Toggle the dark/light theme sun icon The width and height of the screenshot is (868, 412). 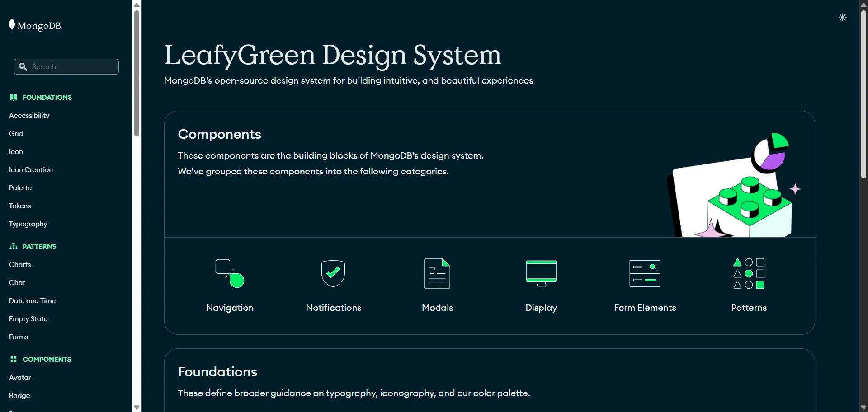[x=843, y=17]
